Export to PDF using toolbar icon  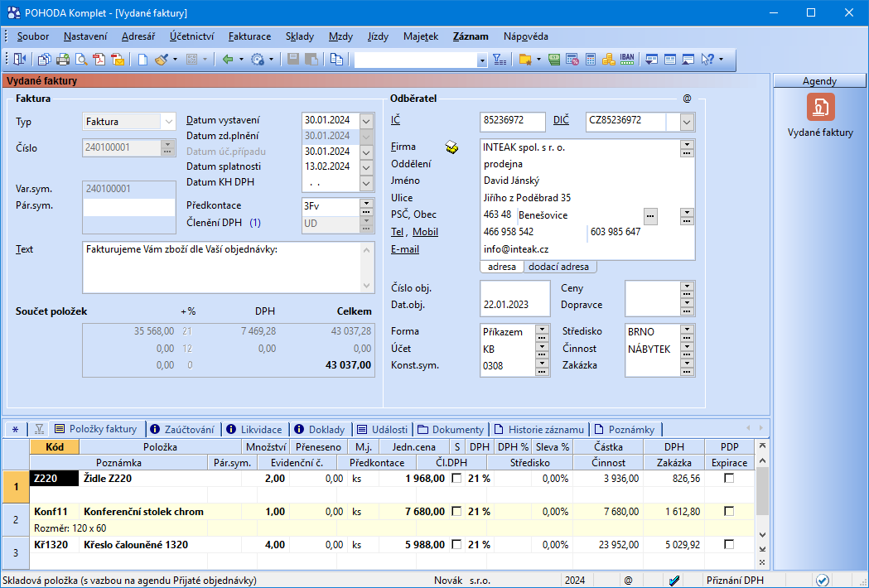click(99, 60)
